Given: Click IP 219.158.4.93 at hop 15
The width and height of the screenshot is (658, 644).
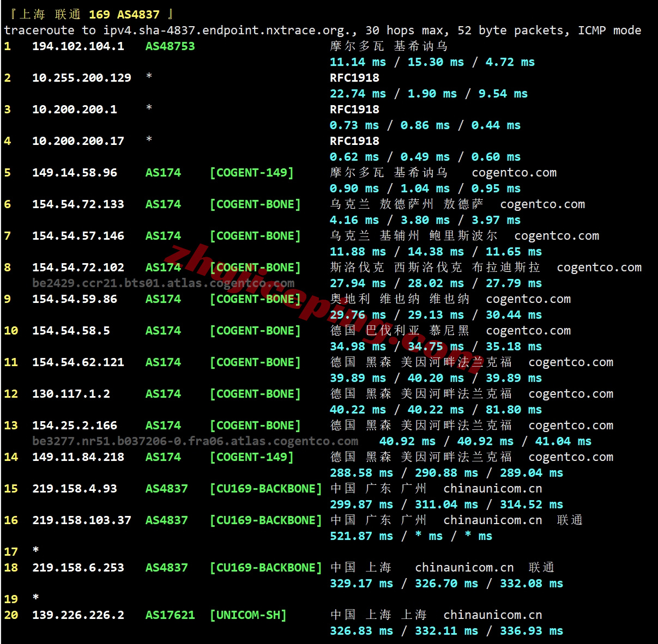Looking at the screenshot, I should pos(75,489).
